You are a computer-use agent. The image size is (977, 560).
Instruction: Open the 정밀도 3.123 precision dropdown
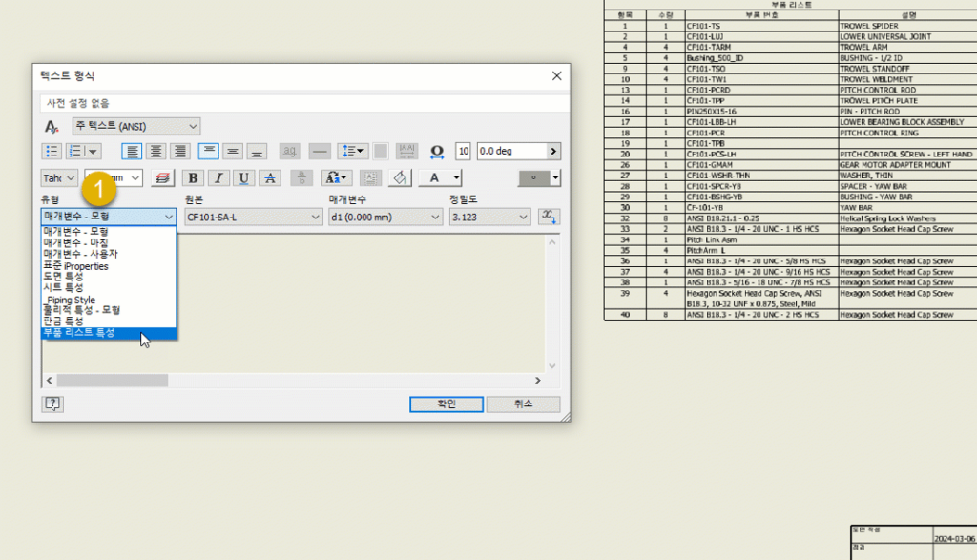click(489, 217)
